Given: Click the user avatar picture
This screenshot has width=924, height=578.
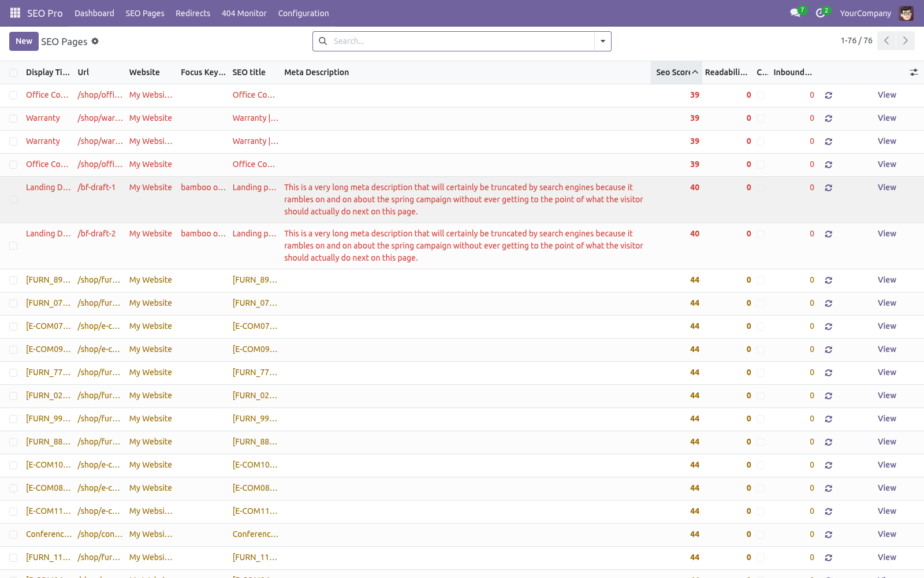Looking at the screenshot, I should pos(906,13).
